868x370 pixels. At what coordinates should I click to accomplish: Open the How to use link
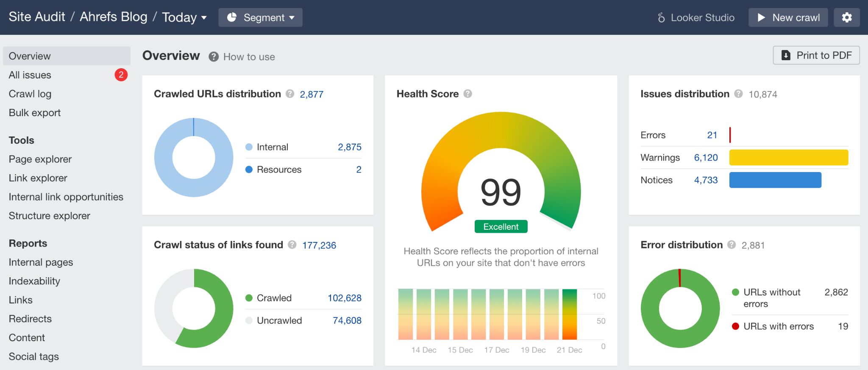pyautogui.click(x=249, y=57)
